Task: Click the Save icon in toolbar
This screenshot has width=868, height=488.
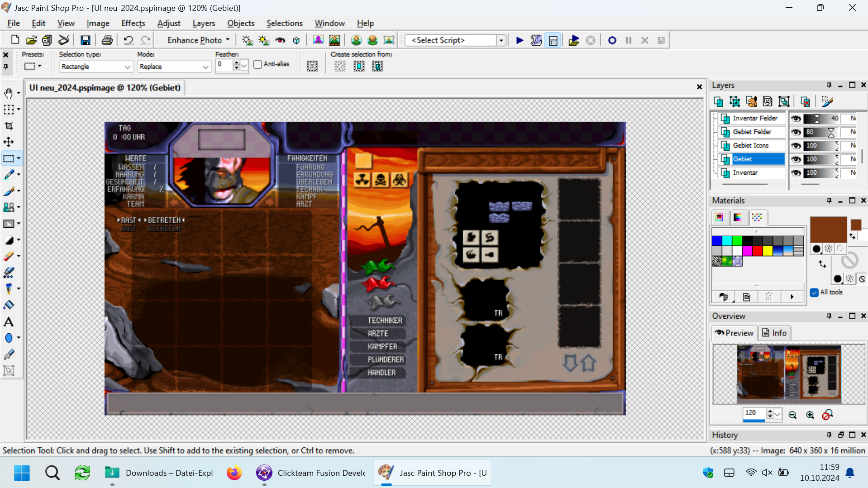Action: (85, 40)
